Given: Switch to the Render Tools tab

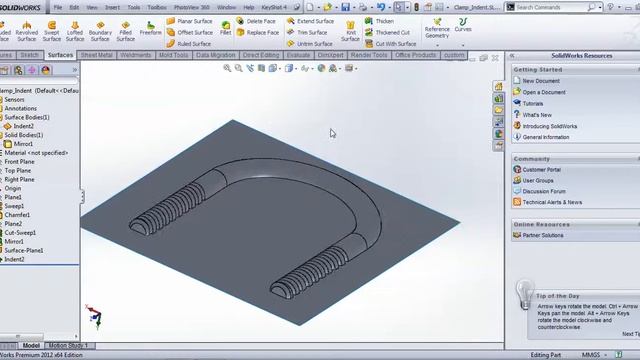Looking at the screenshot, I should (x=369, y=55).
